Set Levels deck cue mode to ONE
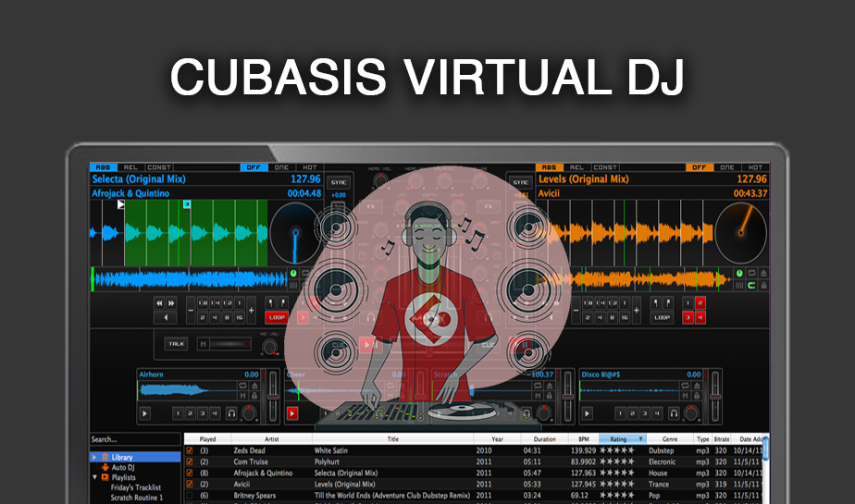Viewport: 855px width, 504px height. tap(727, 167)
